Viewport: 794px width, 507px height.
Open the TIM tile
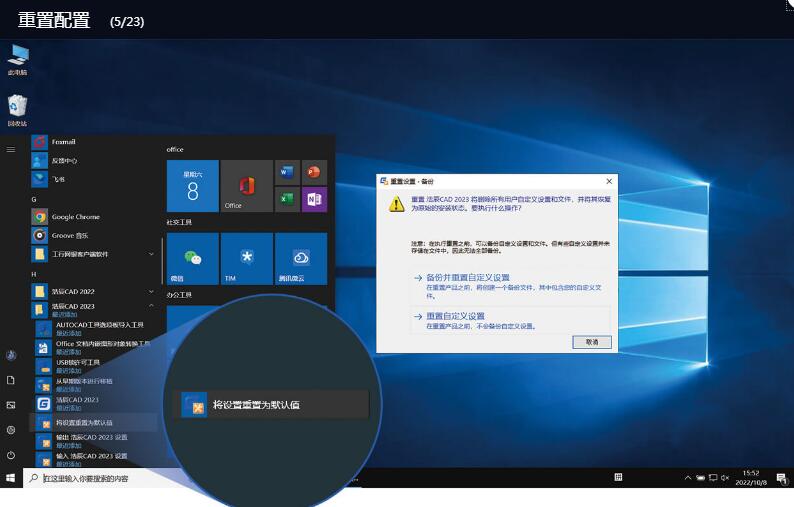coord(247,259)
